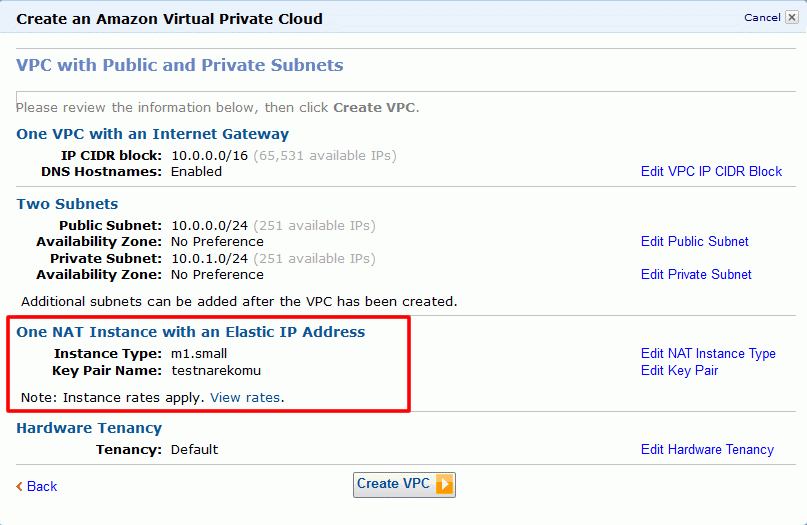Click the testnarekomu key pair name

[x=216, y=371]
